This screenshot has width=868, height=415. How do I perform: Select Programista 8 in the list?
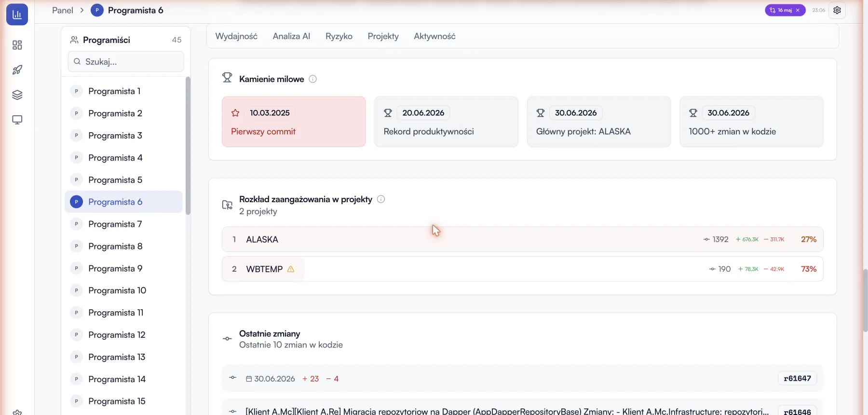click(124, 246)
